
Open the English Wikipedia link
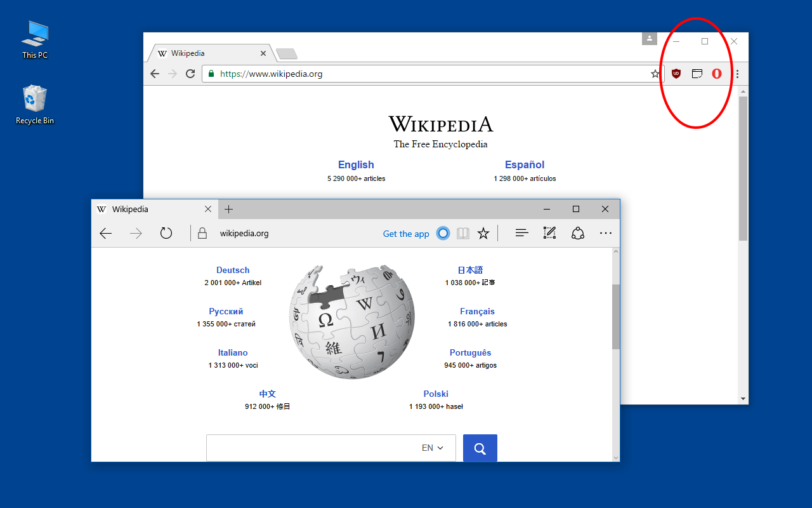pyautogui.click(x=356, y=164)
